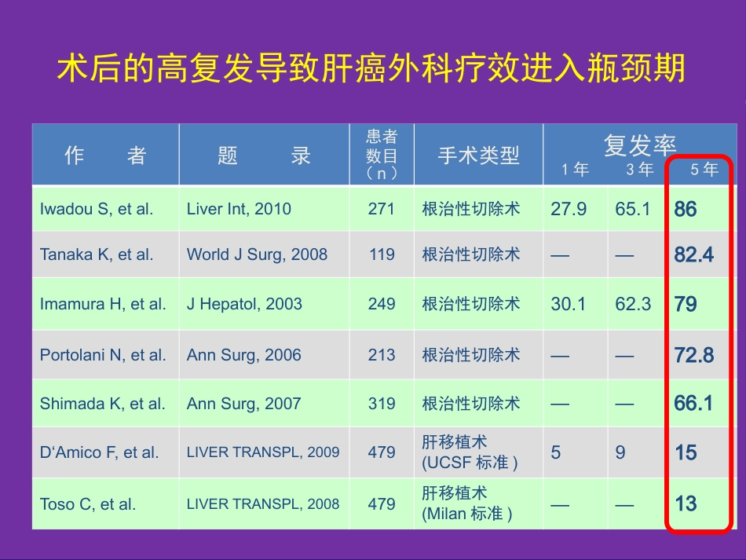Select the 5-year rate 72.8
Image resolution: width=746 pixels, height=560 pixels.
[693, 356]
